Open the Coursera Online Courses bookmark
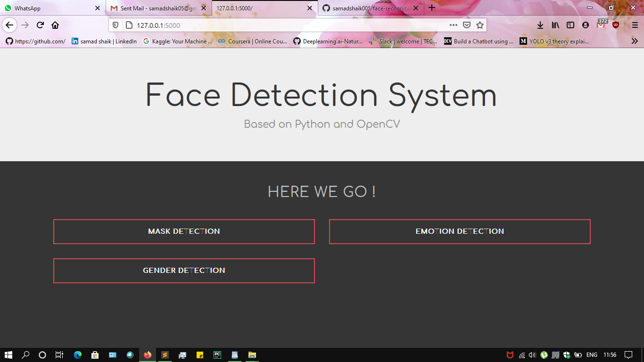 pyautogui.click(x=253, y=41)
